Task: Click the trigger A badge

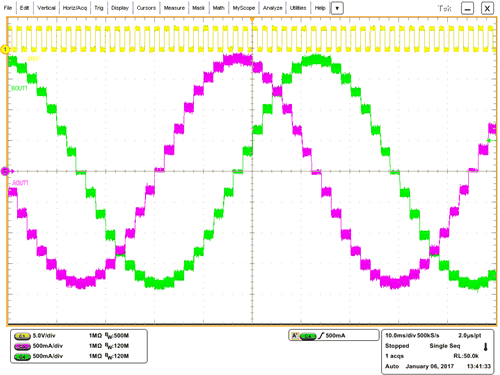Action: tap(295, 336)
